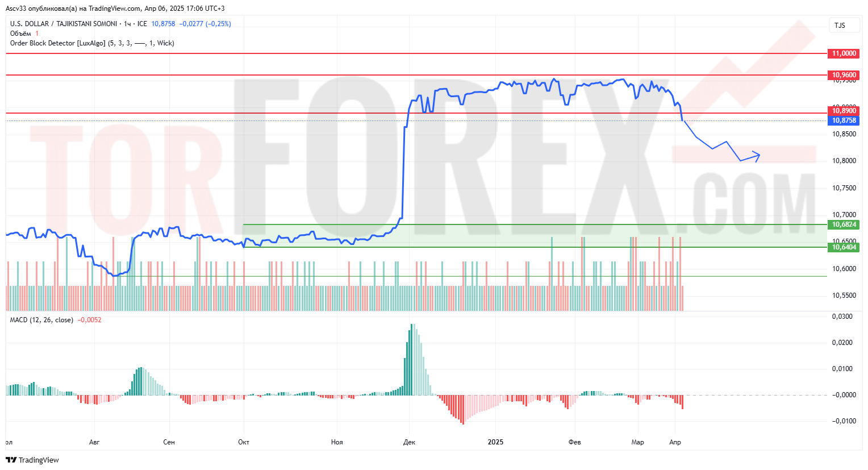Click the TJS currency label

click(x=840, y=26)
